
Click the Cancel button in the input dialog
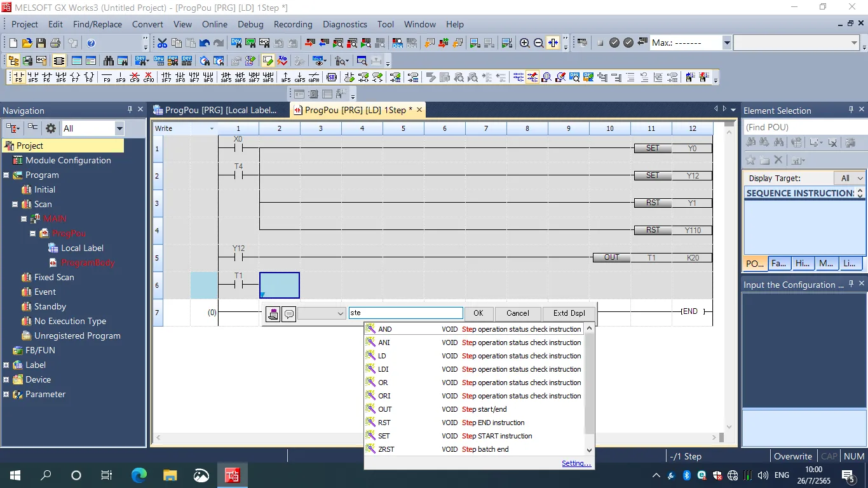pos(517,313)
